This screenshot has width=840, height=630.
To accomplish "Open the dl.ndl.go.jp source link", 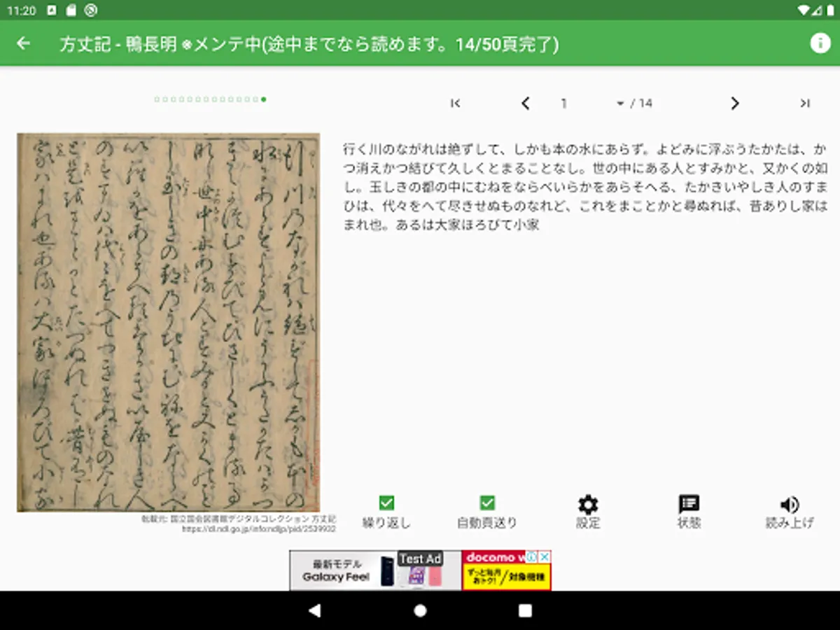I will (259, 529).
